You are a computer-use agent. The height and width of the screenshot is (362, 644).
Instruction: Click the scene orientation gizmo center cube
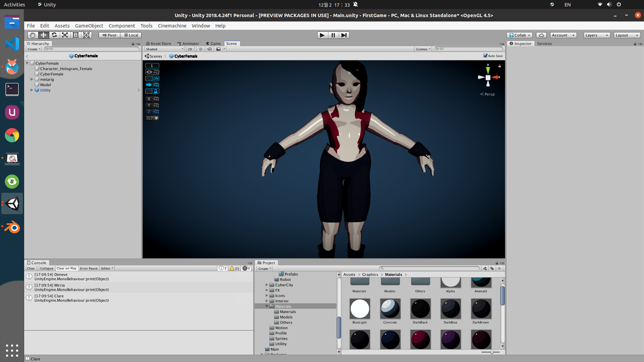pos(488,77)
